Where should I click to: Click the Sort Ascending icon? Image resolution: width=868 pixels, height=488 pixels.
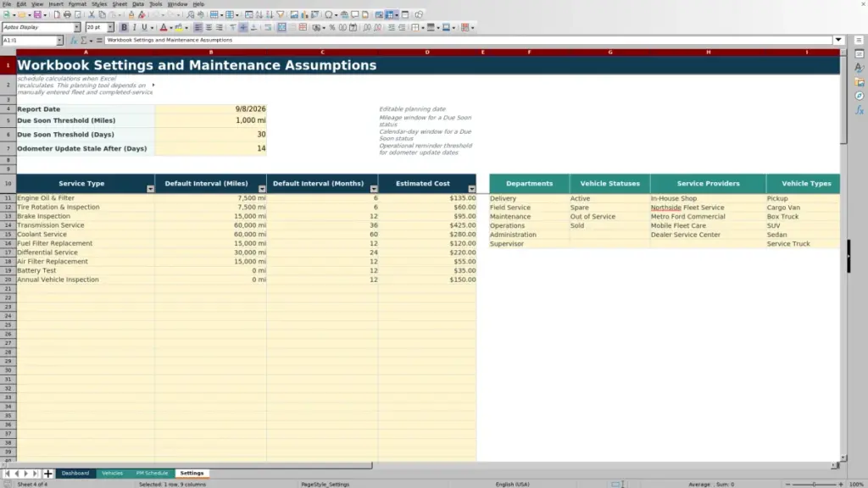259,15
